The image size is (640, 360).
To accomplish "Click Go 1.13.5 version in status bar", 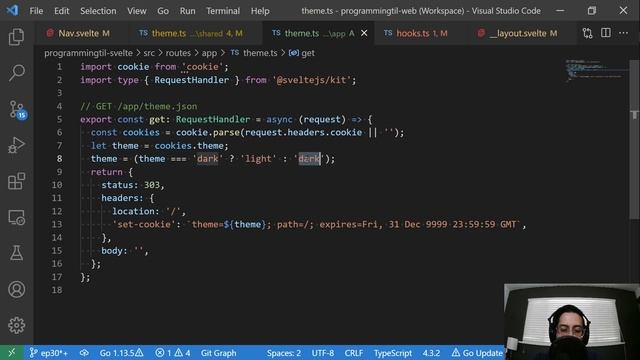I will click(x=121, y=353).
